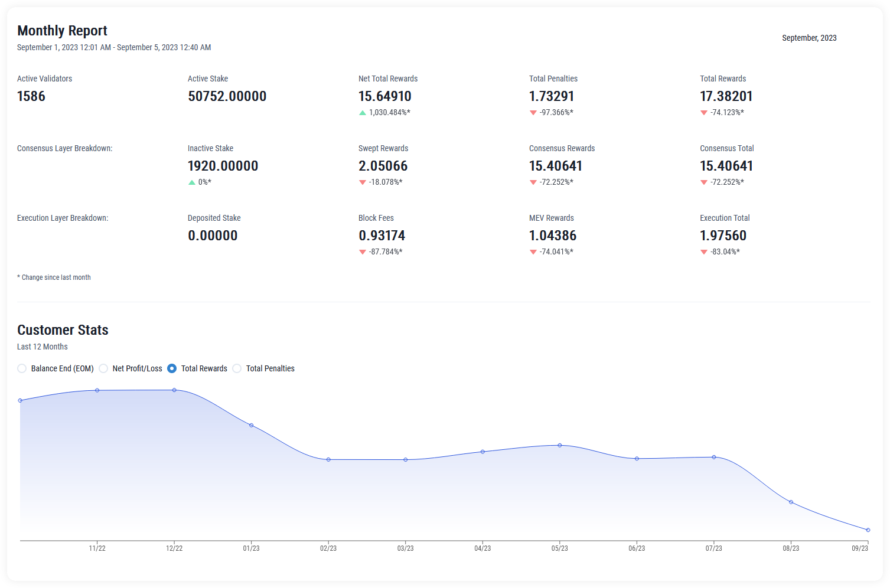
Task: Click the Active Validators value 1586
Action: pyautogui.click(x=31, y=96)
